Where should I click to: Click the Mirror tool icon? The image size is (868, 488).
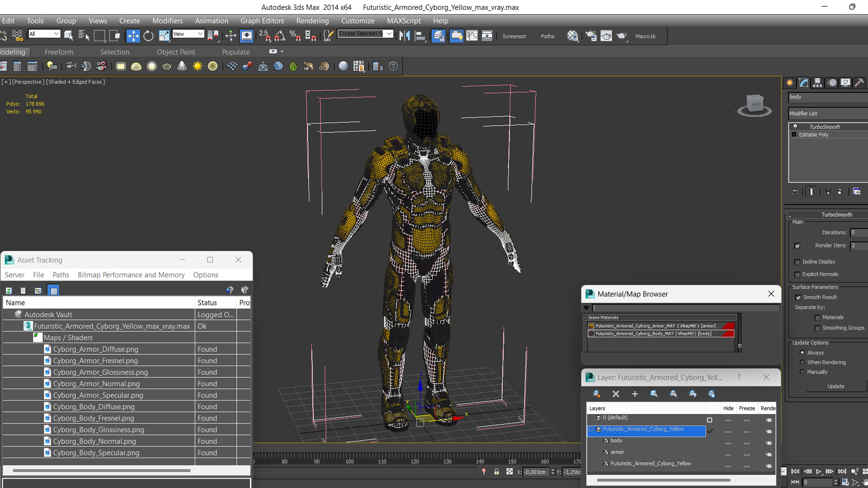click(x=405, y=36)
